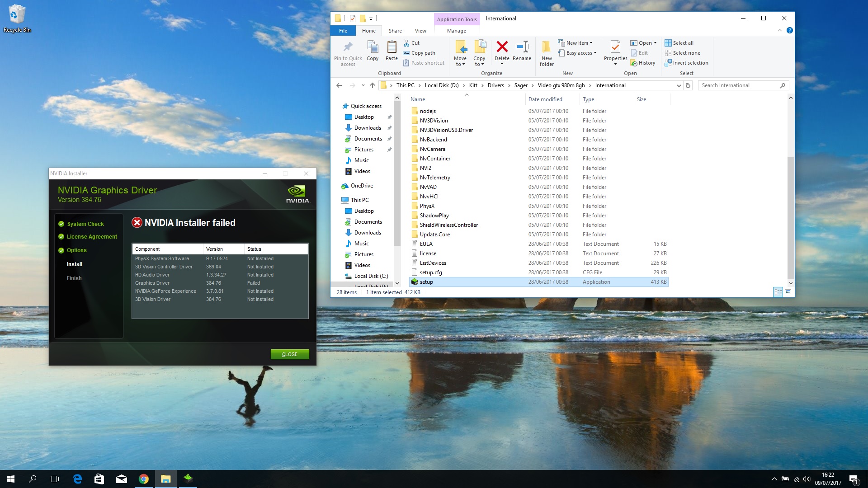Image resolution: width=868 pixels, height=488 pixels.
Task: Create a New folder from ribbon
Action: pos(547,53)
